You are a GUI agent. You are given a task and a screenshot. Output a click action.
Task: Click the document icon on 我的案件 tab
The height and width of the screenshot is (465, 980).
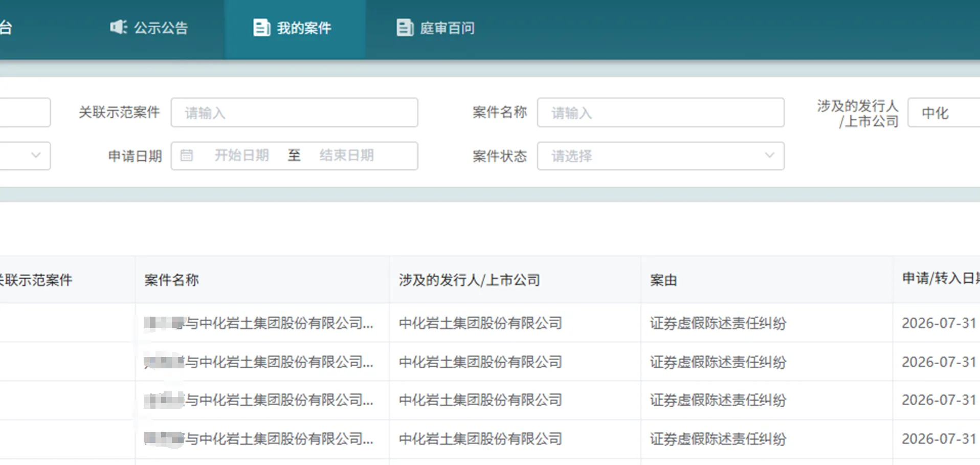pyautogui.click(x=261, y=28)
